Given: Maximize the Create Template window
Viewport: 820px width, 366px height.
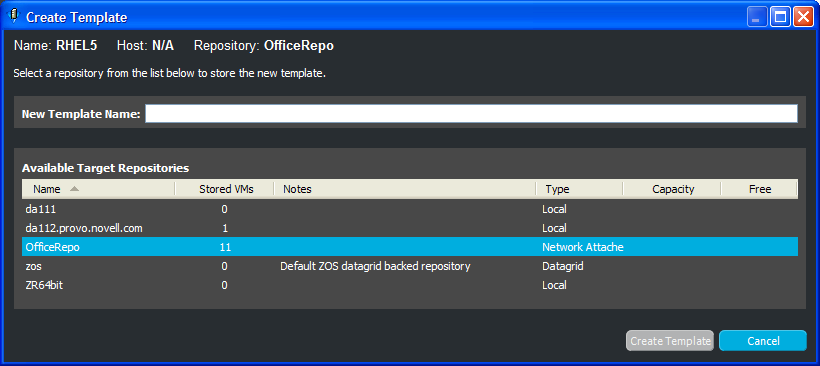Looking at the screenshot, I should 780,17.
